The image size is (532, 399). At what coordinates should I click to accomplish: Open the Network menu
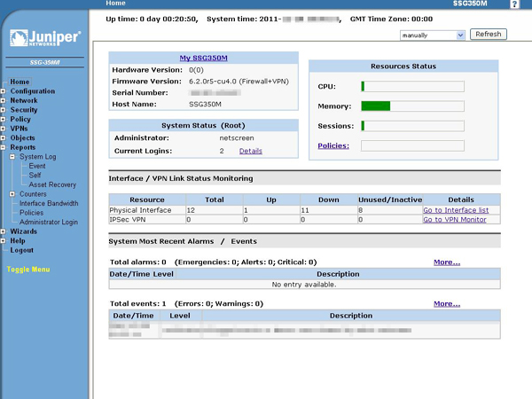[24, 101]
